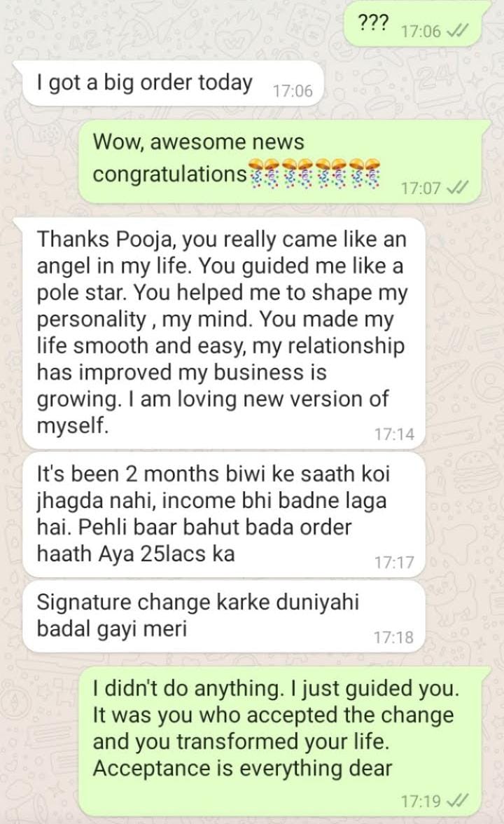Click the read-receipt ticks on the "???" message
Viewport: 504px width, 824px height.
456,32
